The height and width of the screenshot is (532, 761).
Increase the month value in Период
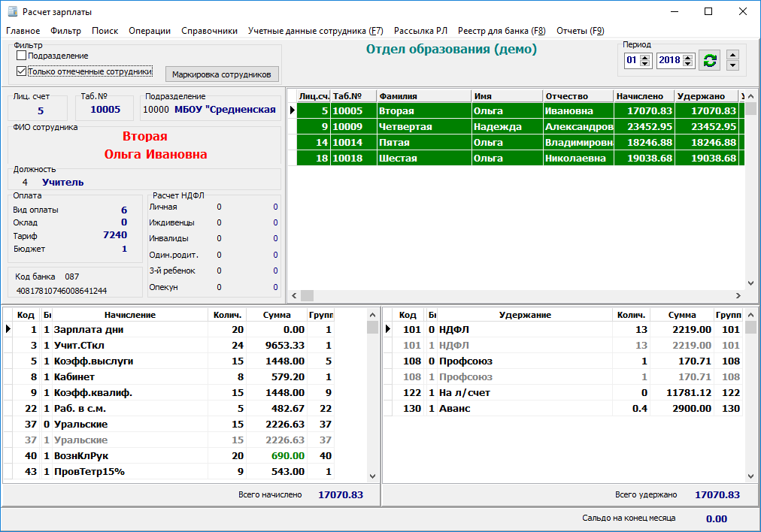coord(644,57)
